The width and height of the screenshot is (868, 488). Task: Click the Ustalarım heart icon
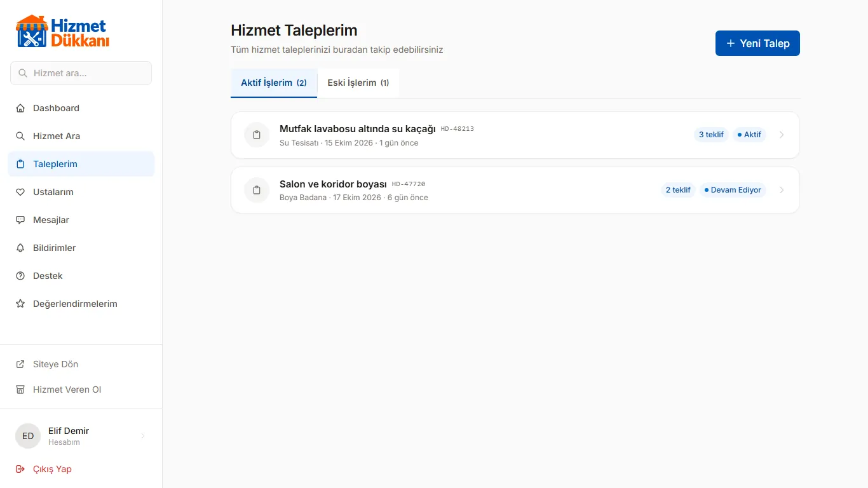pyautogui.click(x=20, y=192)
